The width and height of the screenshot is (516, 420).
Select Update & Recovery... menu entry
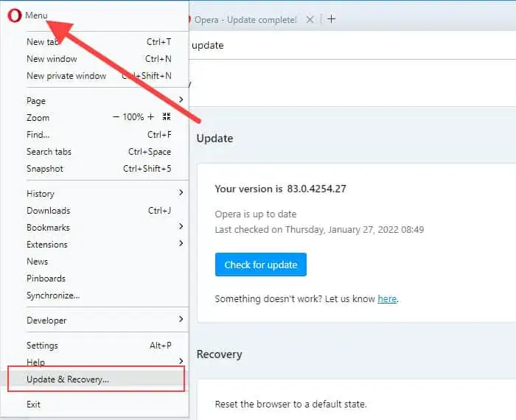[x=96, y=379]
